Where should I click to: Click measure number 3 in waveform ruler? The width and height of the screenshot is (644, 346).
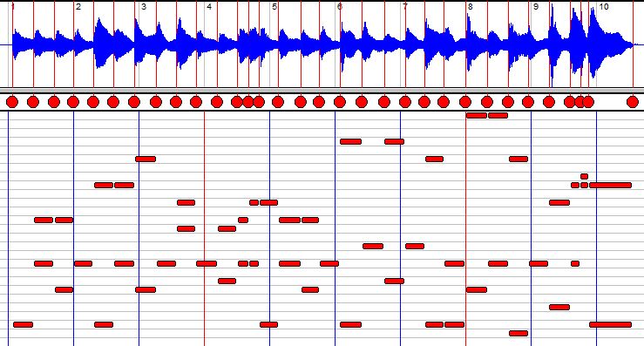pos(144,7)
